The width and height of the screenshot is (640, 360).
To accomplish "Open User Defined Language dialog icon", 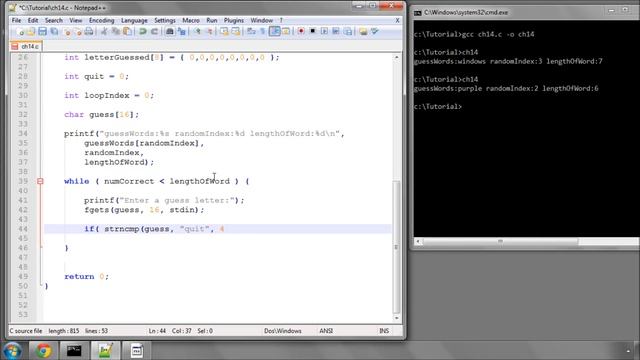I will (x=286, y=31).
